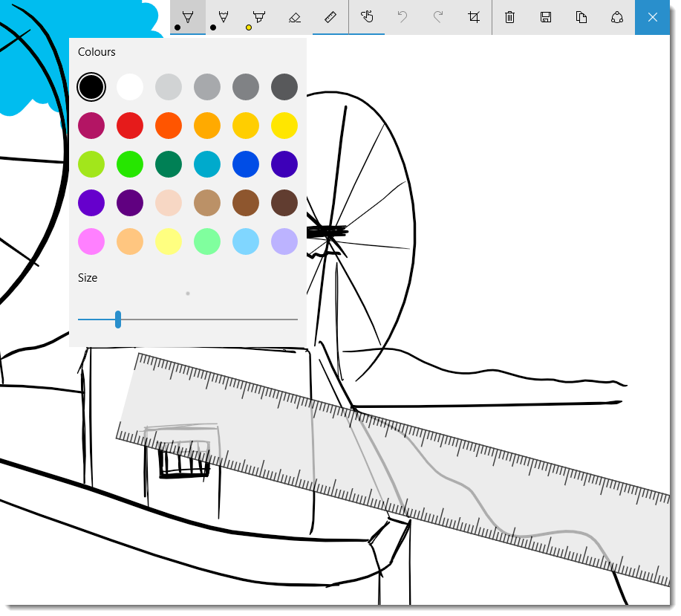Viewport: 681px width, 616px height.
Task: Redo the undone stroke
Action: coord(438,18)
